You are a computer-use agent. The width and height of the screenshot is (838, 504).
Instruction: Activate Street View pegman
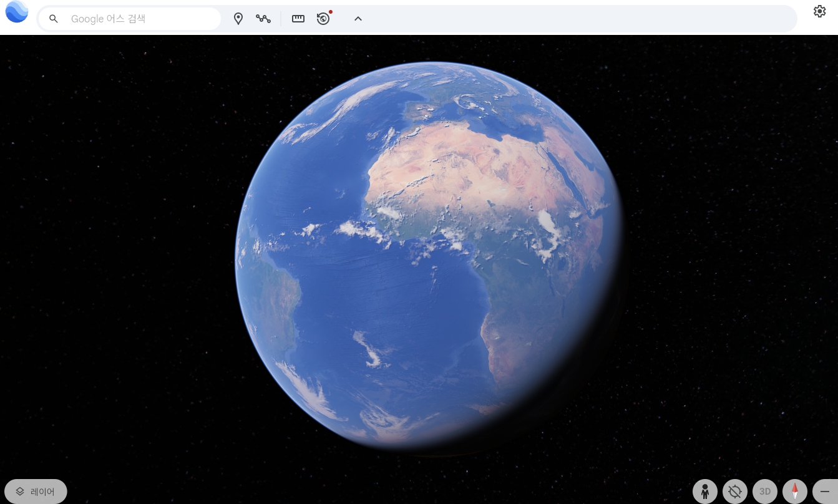(705, 492)
